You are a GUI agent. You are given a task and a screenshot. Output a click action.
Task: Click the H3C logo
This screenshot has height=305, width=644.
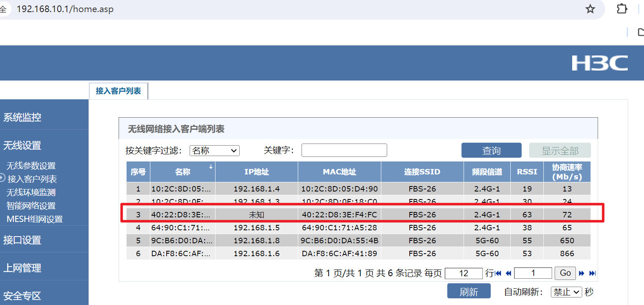coord(600,63)
